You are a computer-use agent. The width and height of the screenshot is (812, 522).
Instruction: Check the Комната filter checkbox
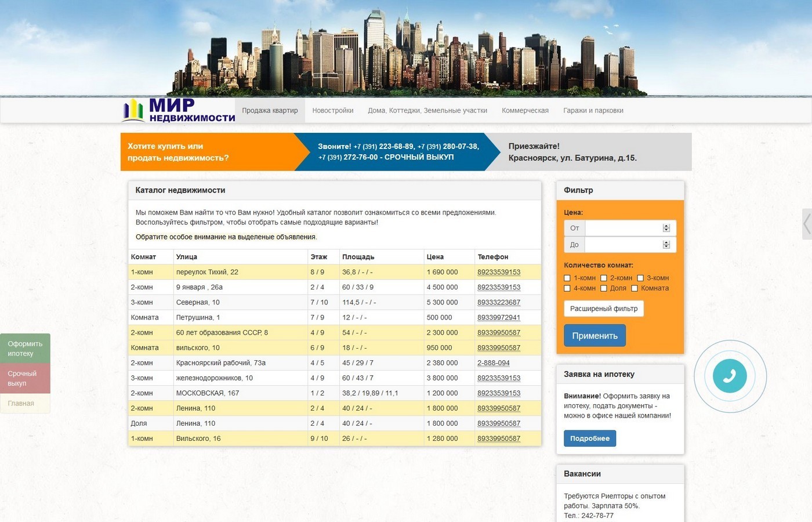coord(635,288)
